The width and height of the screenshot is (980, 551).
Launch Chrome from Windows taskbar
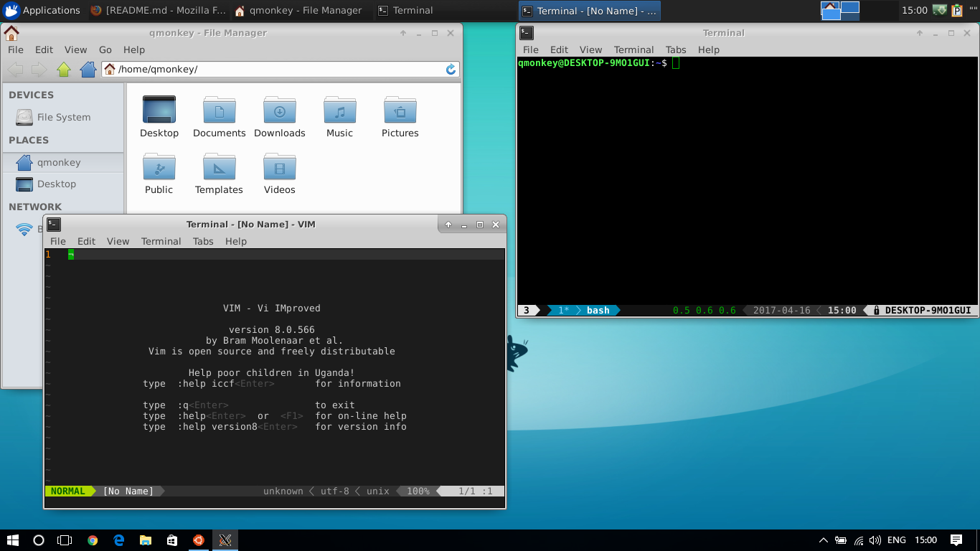point(93,540)
